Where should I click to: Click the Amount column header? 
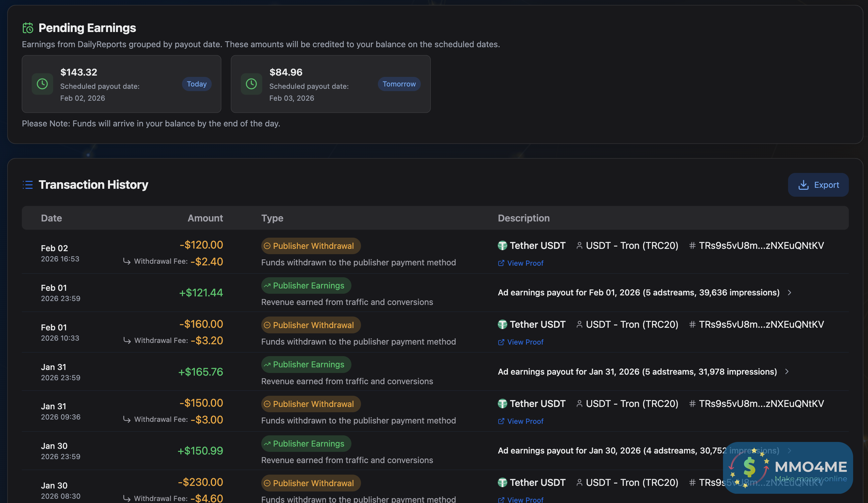205,218
